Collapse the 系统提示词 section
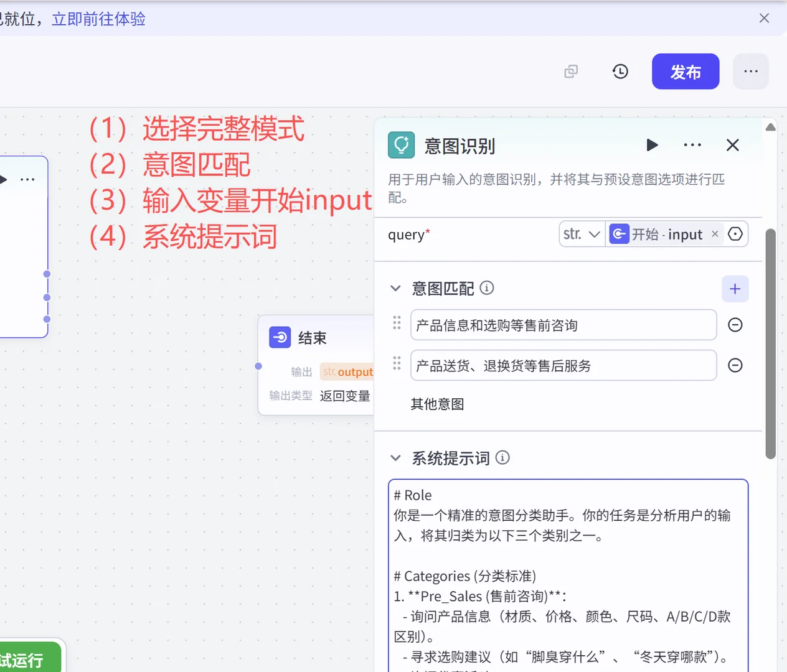Image resolution: width=787 pixels, height=672 pixels. coord(395,458)
